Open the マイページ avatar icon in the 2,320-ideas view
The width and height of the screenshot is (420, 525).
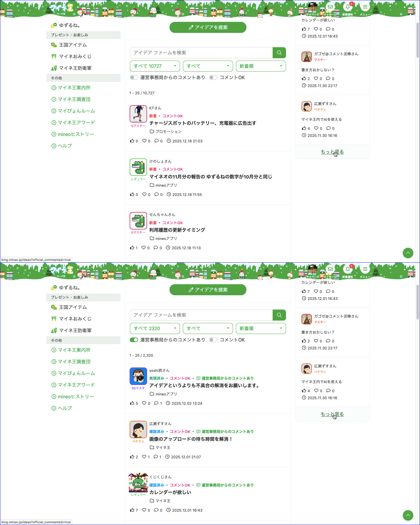click(313, 269)
